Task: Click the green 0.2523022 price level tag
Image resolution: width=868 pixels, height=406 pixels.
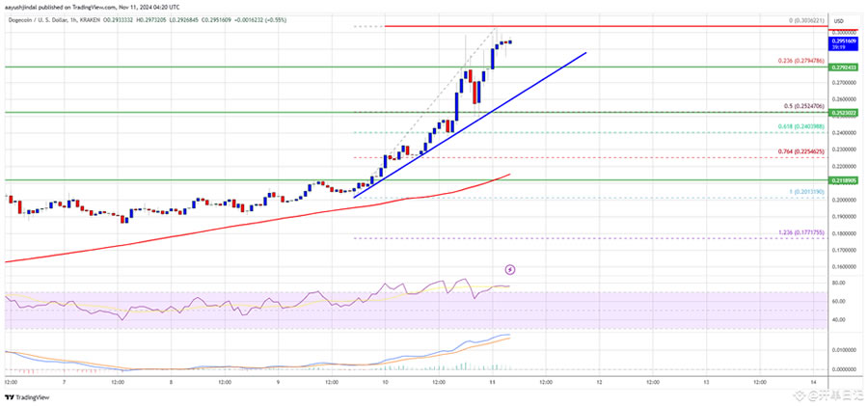Action: (x=845, y=113)
